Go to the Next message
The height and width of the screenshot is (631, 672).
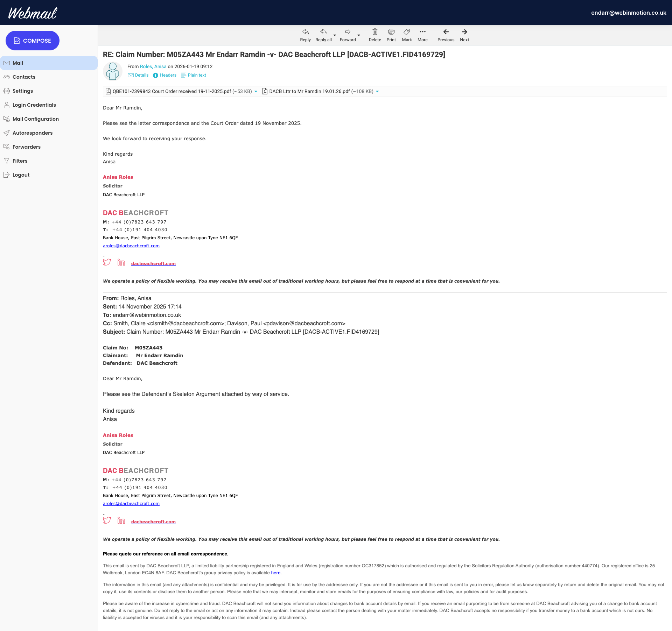click(464, 32)
